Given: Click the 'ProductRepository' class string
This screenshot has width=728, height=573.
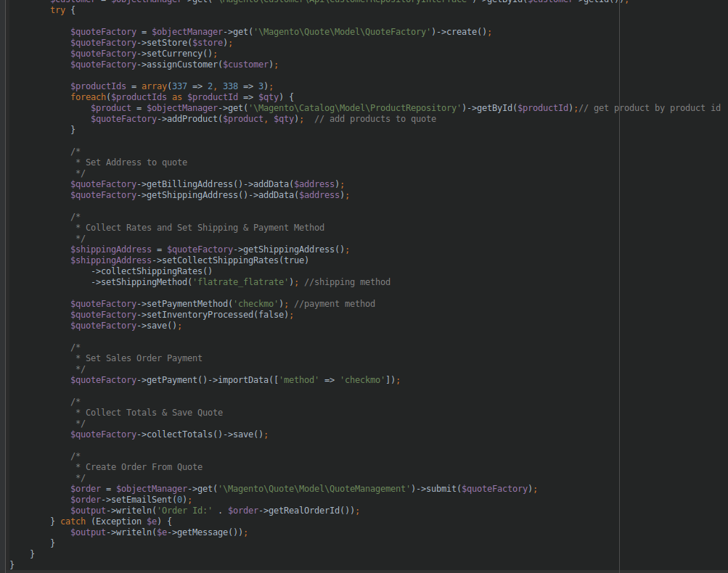Looking at the screenshot, I should point(355,108).
